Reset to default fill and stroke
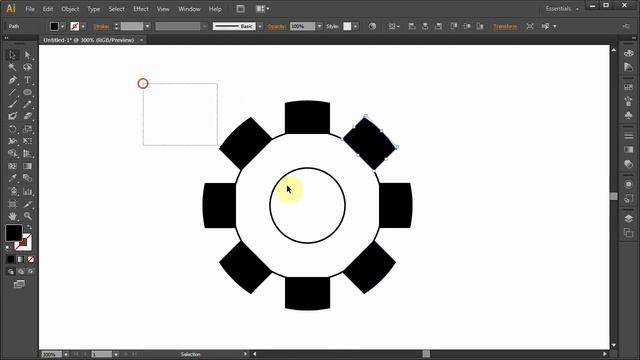Screen dimensions: 640x360 (8, 247)
